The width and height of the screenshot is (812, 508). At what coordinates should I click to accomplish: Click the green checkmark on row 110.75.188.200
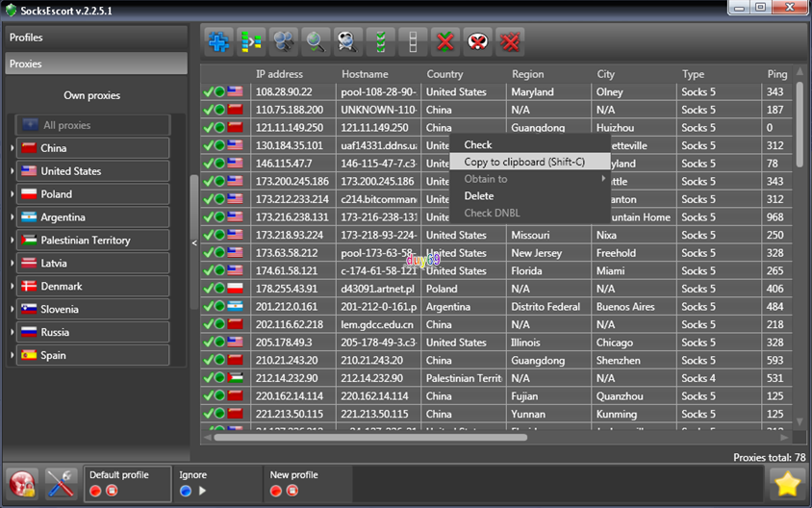tap(208, 110)
